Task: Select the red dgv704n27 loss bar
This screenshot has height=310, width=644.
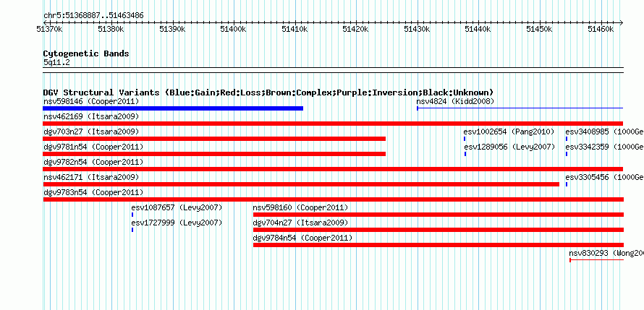Action: pos(438,230)
